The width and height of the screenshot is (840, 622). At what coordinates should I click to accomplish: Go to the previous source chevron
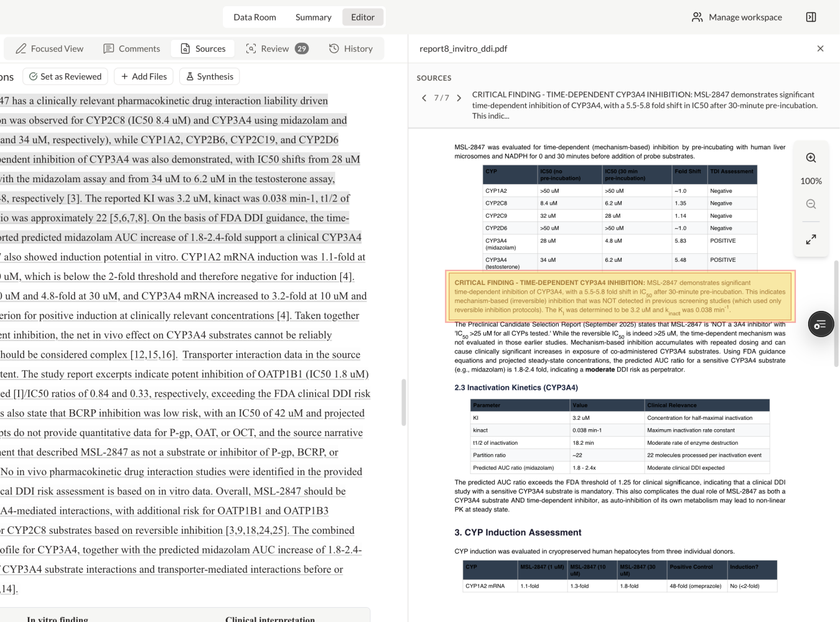424,98
